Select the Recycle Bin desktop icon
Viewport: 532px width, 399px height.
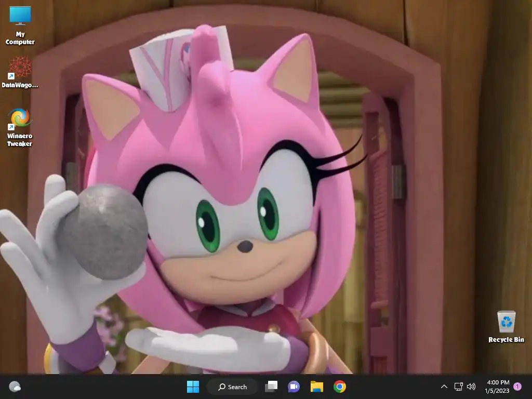point(506,327)
